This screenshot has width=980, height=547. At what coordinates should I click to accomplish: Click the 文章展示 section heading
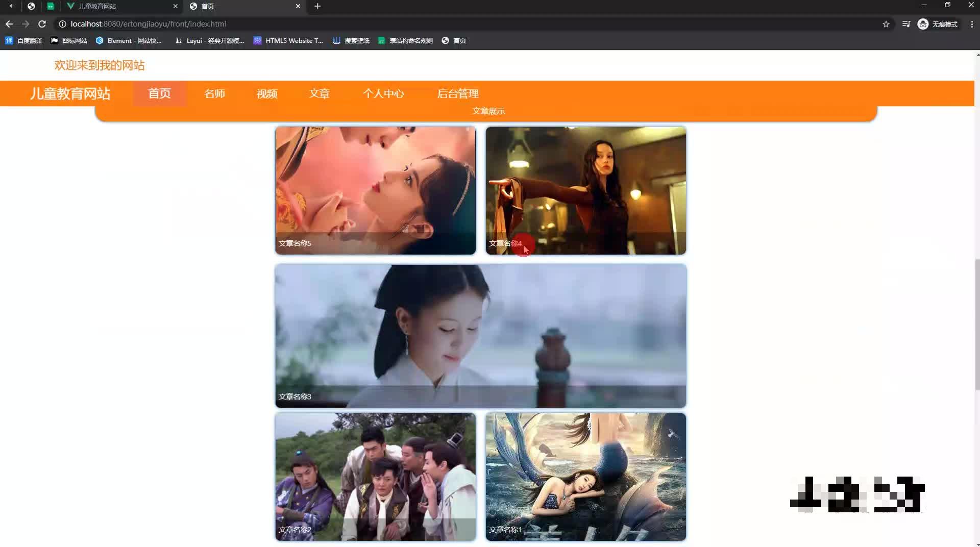coord(488,111)
